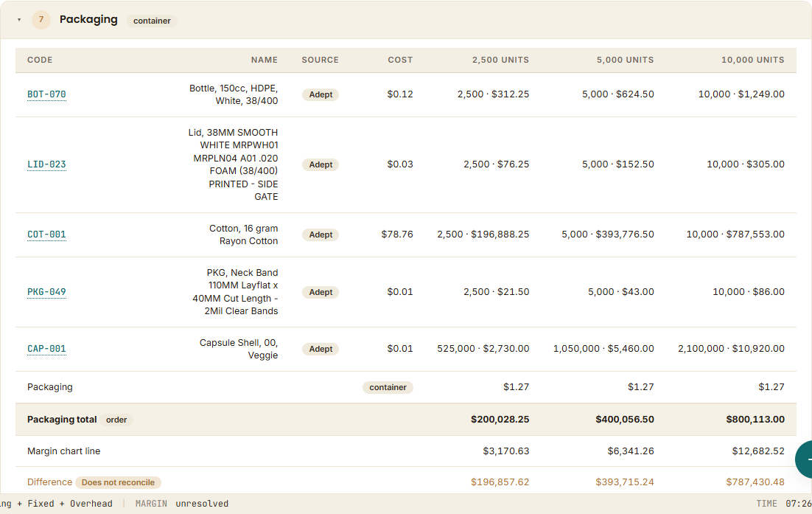This screenshot has height=514, width=812.
Task: Select the 10,000 · $1,249.00 cell
Action: point(741,94)
